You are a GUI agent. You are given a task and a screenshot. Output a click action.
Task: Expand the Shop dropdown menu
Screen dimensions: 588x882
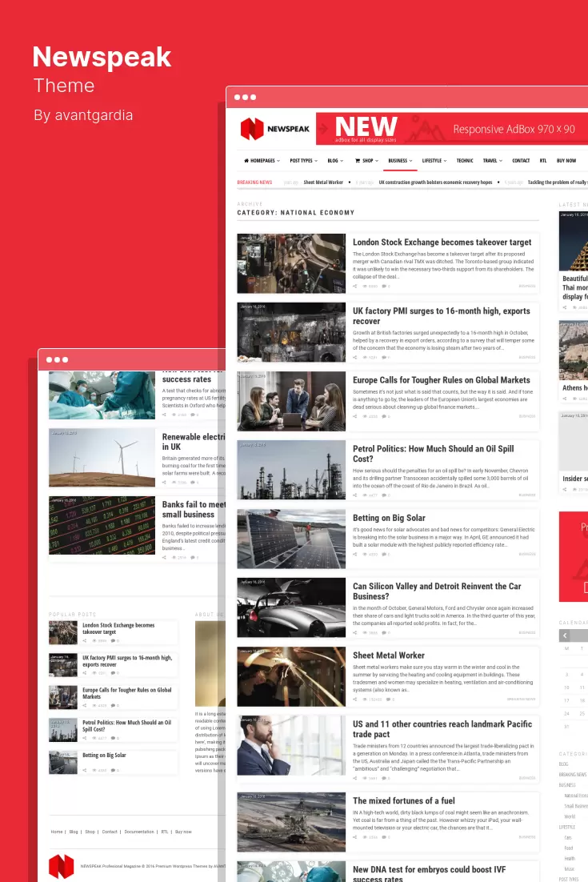click(366, 161)
